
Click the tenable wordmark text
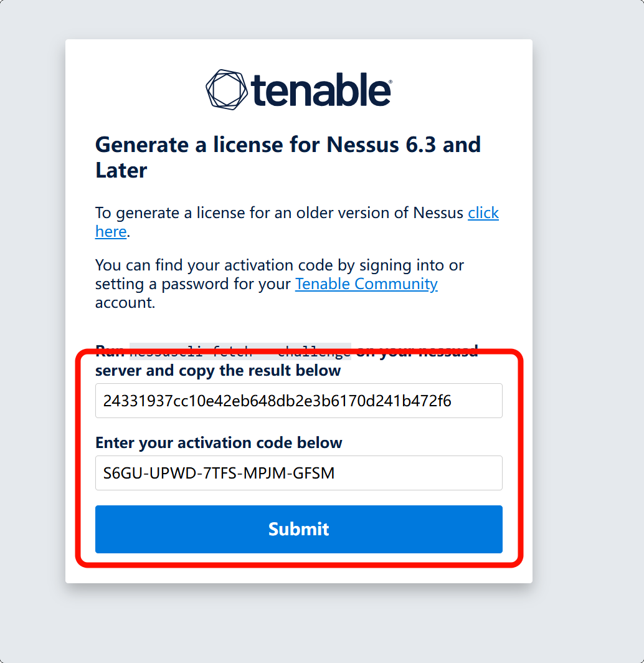[x=320, y=92]
